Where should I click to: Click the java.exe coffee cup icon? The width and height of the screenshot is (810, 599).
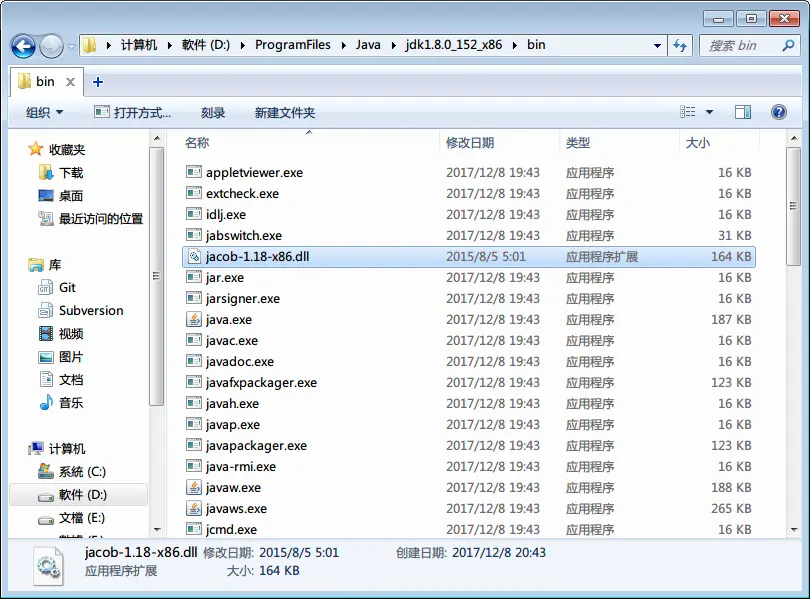[194, 319]
